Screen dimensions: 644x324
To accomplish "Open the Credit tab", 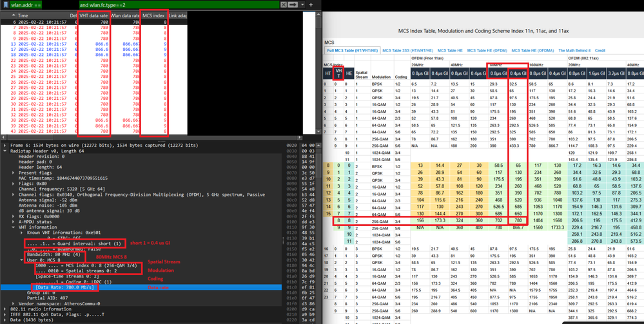I will click(x=600, y=50).
